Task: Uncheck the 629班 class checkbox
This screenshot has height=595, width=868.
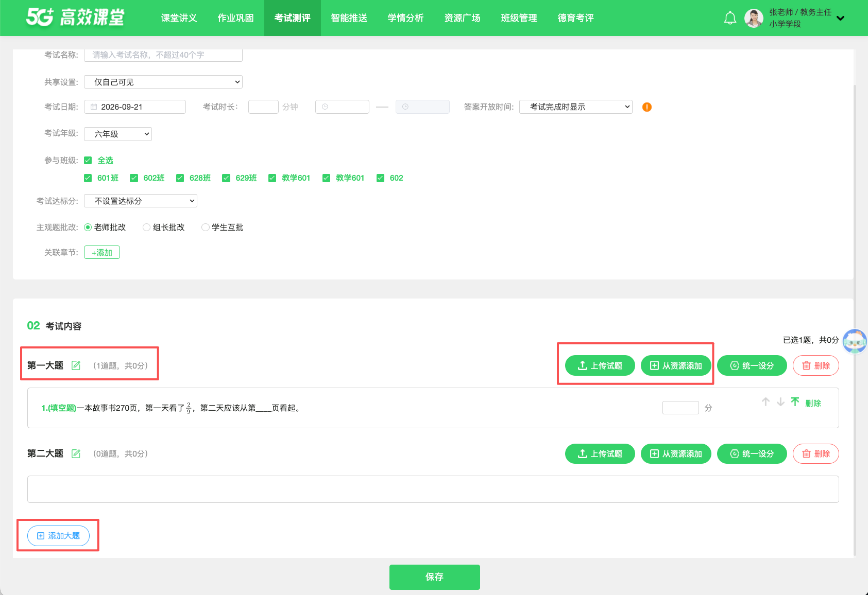Action: pos(226,178)
